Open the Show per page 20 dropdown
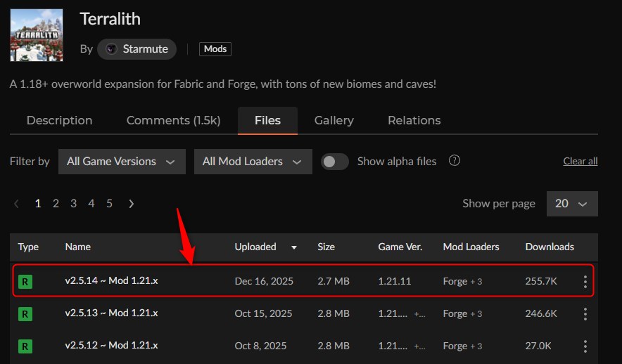The image size is (622, 364). (x=571, y=203)
